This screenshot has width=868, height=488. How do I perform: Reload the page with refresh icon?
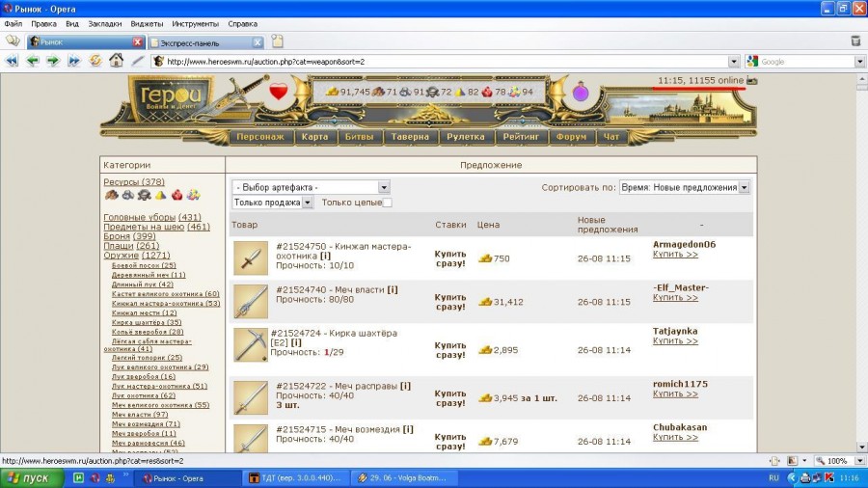click(95, 61)
